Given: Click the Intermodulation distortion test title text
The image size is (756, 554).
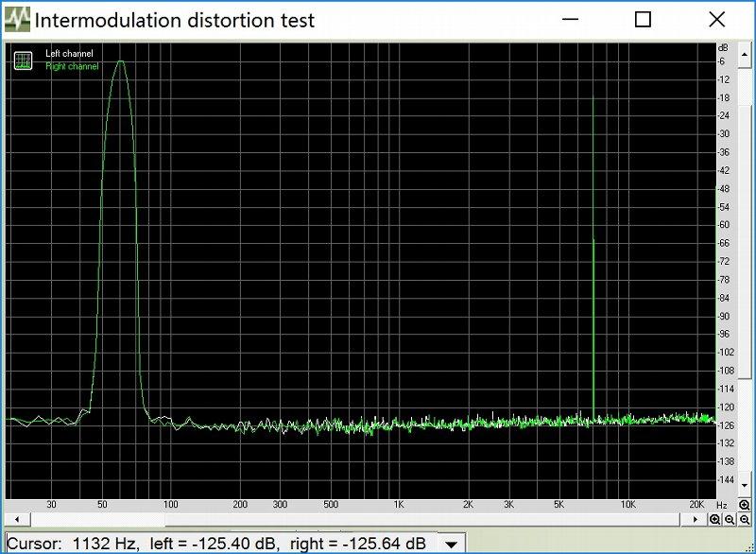Looking at the screenshot, I should pos(175,20).
